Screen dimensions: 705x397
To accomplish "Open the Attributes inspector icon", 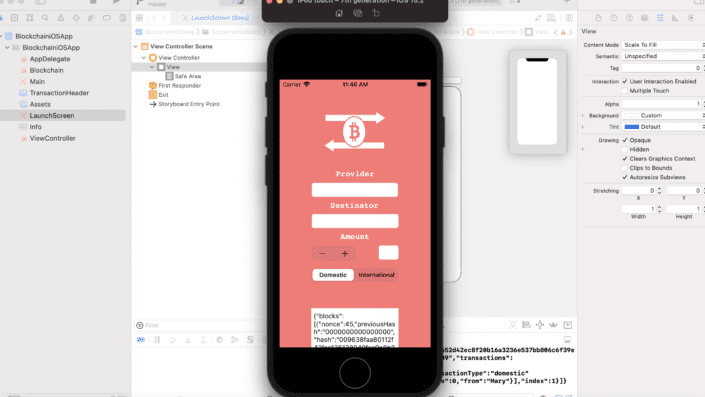I will 660,18.
